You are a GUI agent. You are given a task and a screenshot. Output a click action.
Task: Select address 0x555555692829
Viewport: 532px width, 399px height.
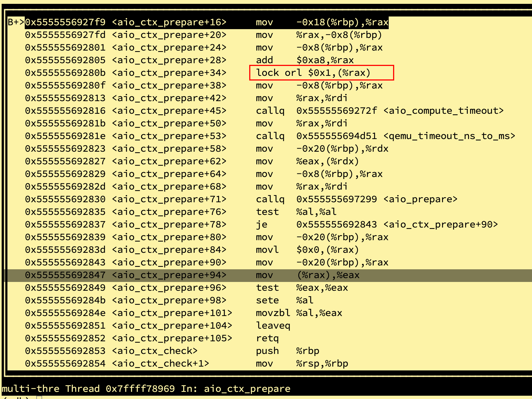(x=65, y=174)
